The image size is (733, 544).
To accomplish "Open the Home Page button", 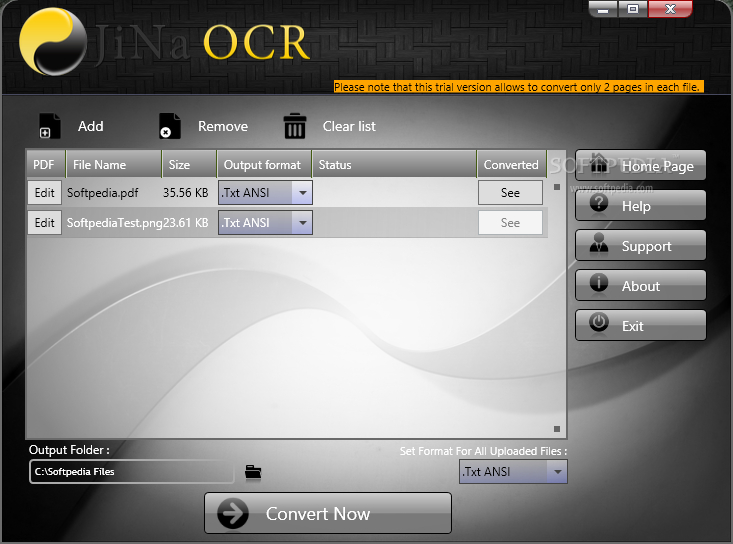I will click(x=640, y=165).
